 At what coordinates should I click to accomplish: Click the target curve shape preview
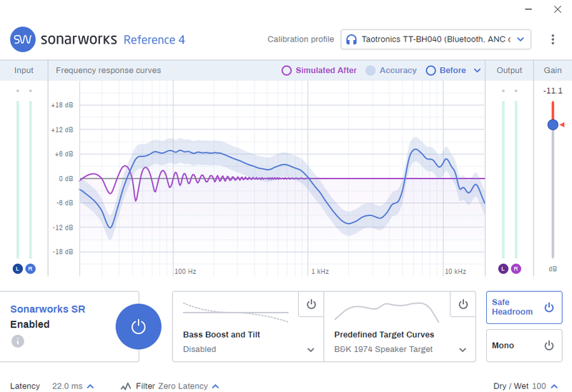pyautogui.click(x=387, y=312)
